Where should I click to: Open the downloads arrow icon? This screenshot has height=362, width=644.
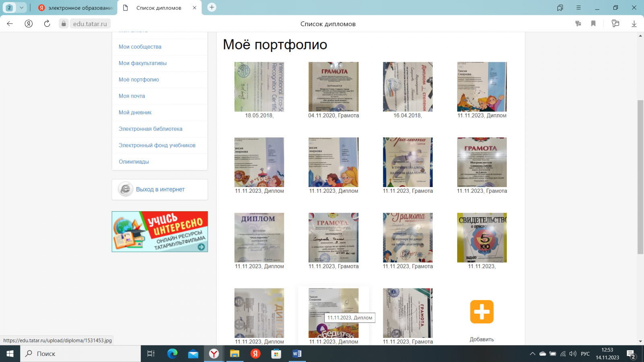pos(634,24)
